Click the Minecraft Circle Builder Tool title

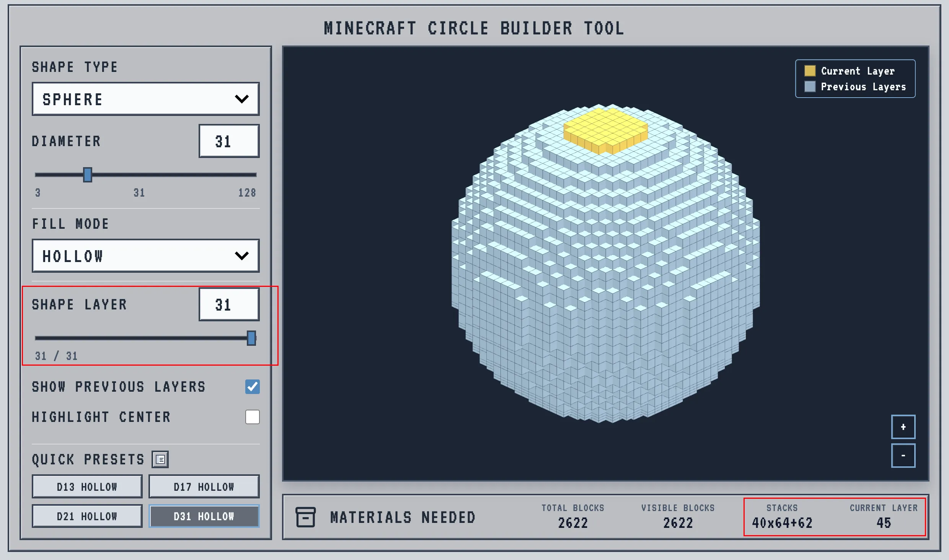pos(474,28)
